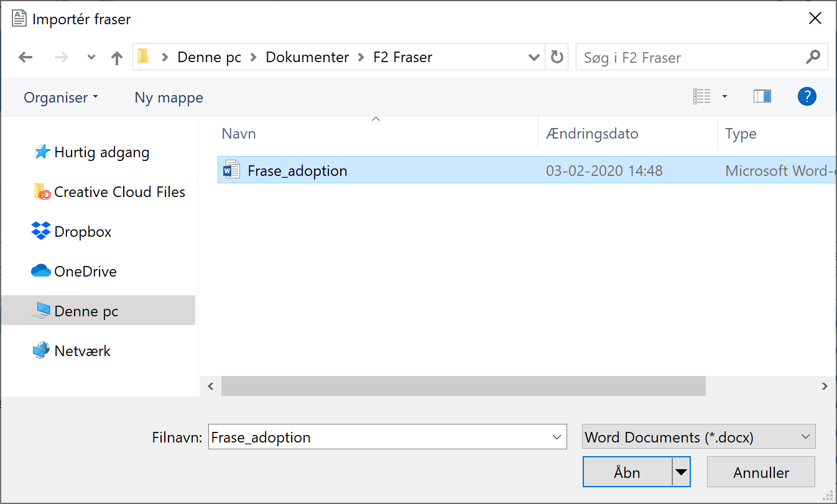This screenshot has height=504, width=837.
Task: Open the file type filter dropdown
Action: pyautogui.click(x=698, y=437)
